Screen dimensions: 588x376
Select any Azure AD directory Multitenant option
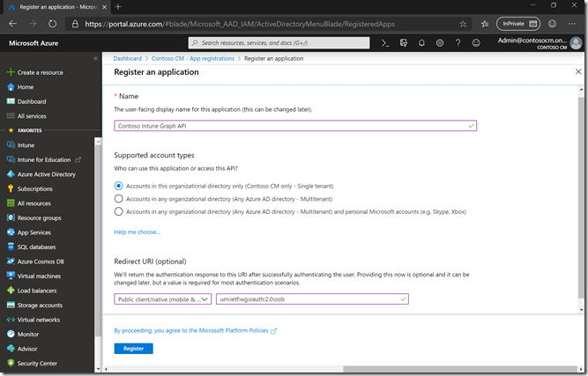coord(119,199)
